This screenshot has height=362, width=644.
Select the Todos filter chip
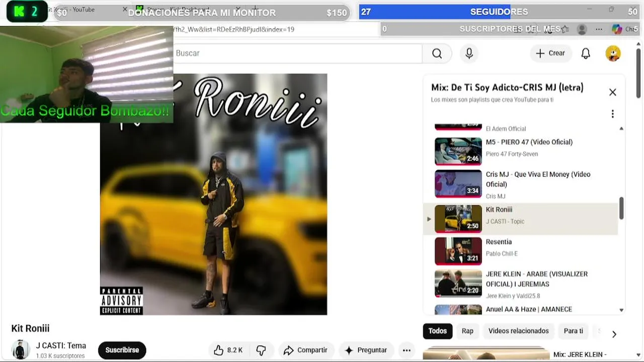437,331
